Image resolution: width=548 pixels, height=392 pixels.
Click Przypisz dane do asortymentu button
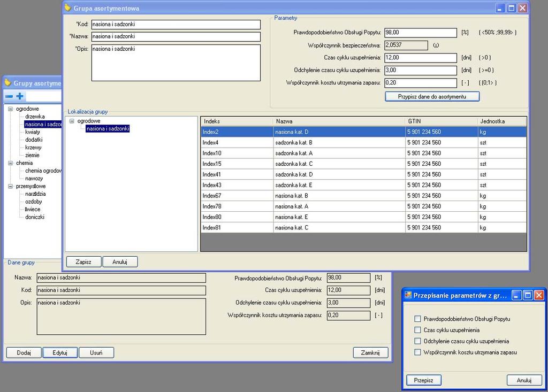click(x=432, y=96)
